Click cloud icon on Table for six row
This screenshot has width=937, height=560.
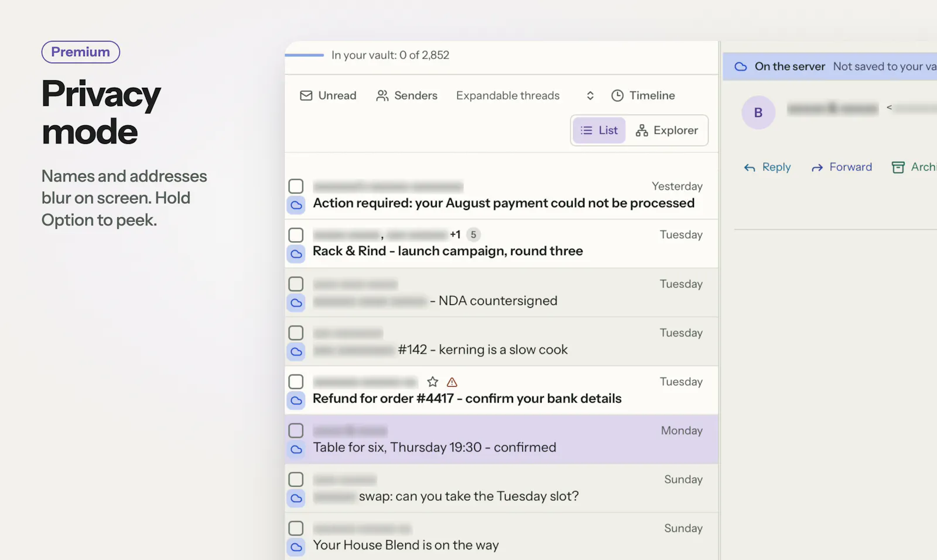click(x=296, y=449)
